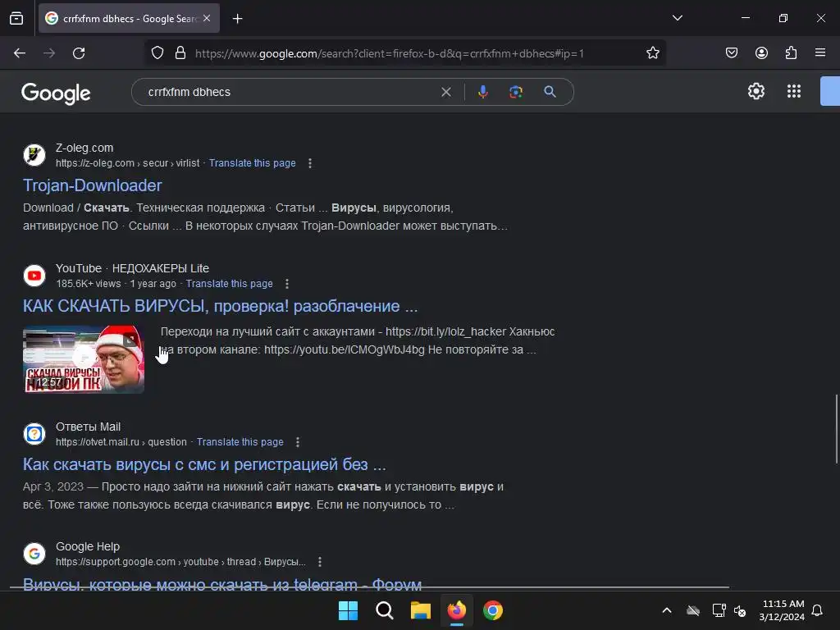Switch to crrfxfnm dbhecs Google Search tab
The height and width of the screenshot is (630, 840).
(x=129, y=18)
